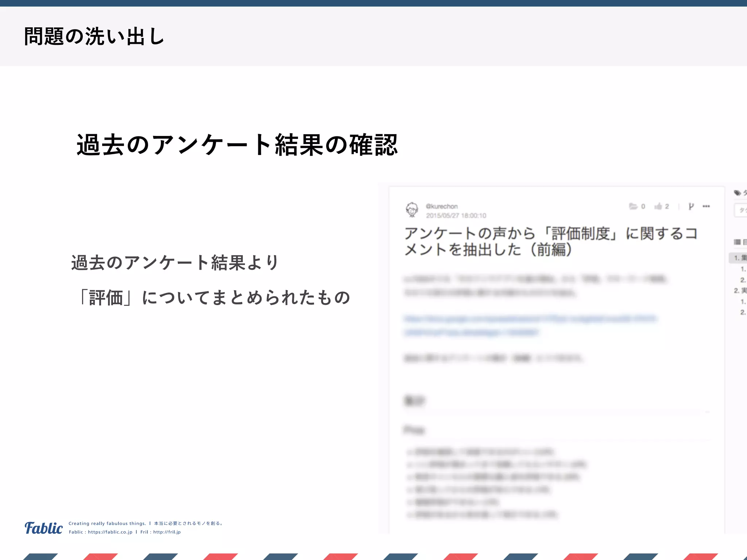The image size is (747, 560).
Task: Click the folder icon showing 0
Action: click(633, 206)
